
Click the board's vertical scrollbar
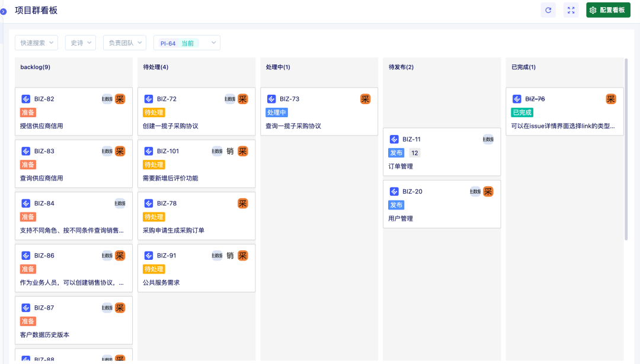pyautogui.click(x=626, y=148)
